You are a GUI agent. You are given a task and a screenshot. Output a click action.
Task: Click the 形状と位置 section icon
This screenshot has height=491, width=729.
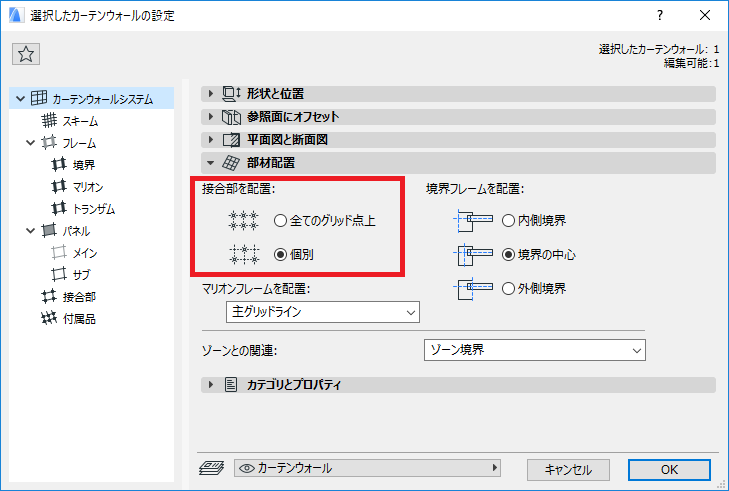click(231, 94)
